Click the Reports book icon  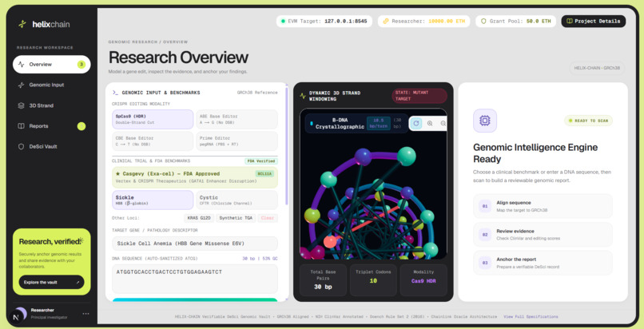coord(22,126)
